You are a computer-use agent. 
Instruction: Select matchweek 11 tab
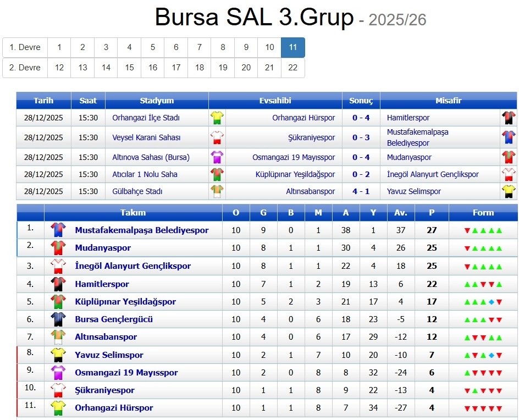tap(292, 47)
